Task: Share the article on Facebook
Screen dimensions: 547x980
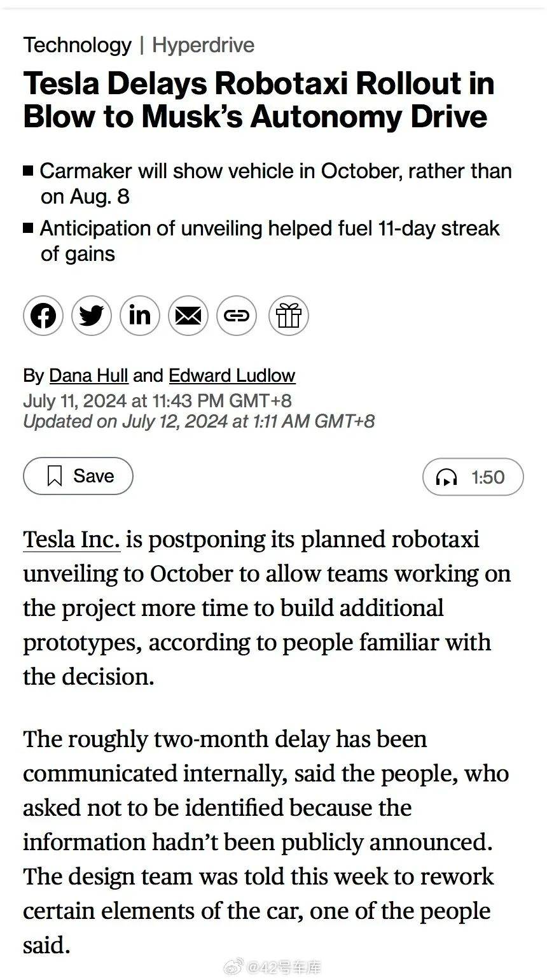Action: pyautogui.click(x=43, y=315)
